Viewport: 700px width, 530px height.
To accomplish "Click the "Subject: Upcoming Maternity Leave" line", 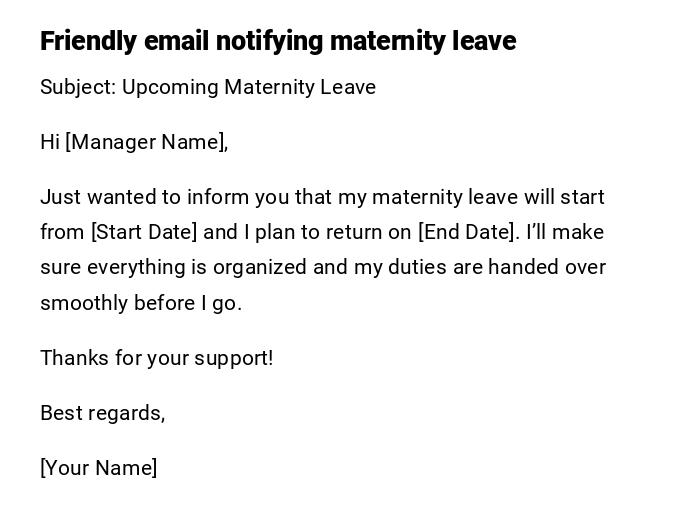I will (208, 87).
